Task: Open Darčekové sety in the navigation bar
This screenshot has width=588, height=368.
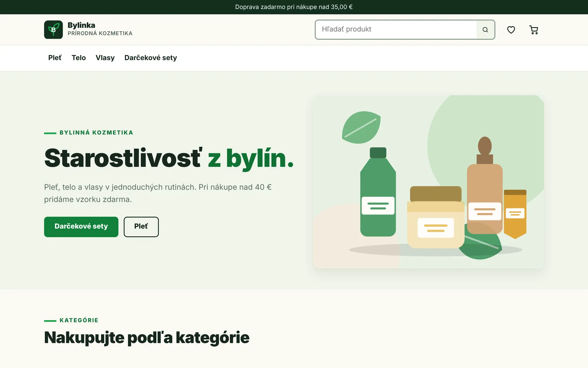Action: 151,58
